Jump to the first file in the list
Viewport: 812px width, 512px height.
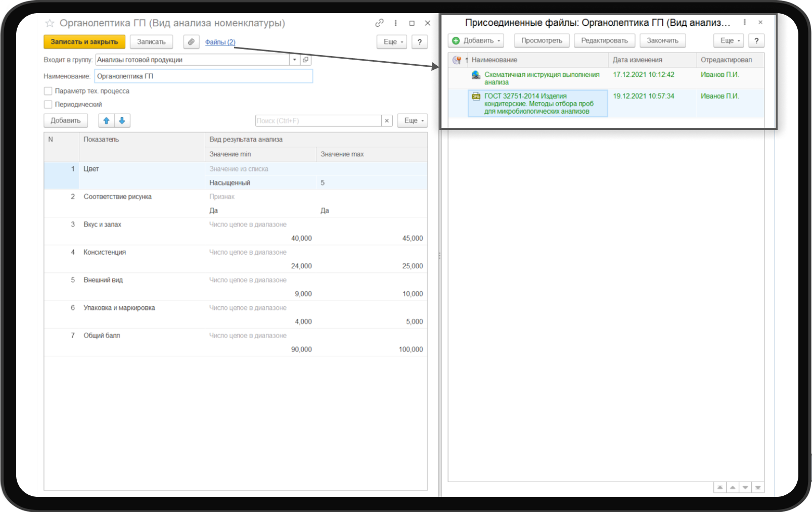tap(720, 487)
